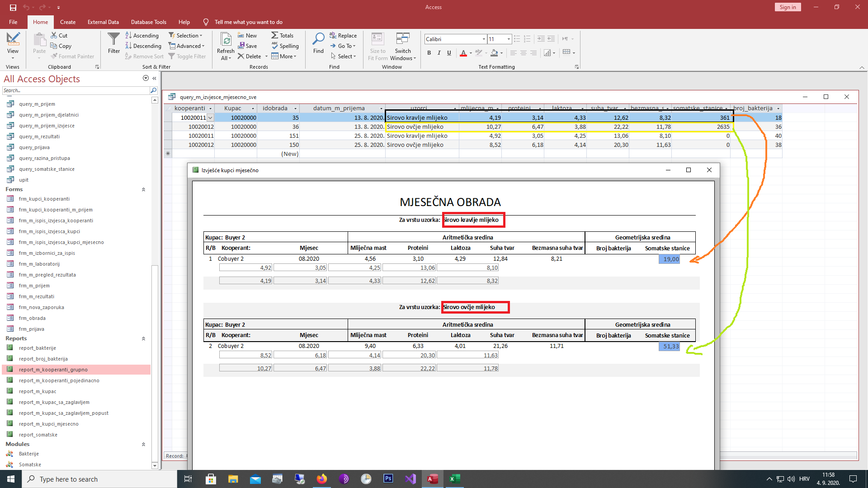Open report_m_kupci_mjesecno report
The height and width of the screenshot is (488, 868).
pos(48,424)
